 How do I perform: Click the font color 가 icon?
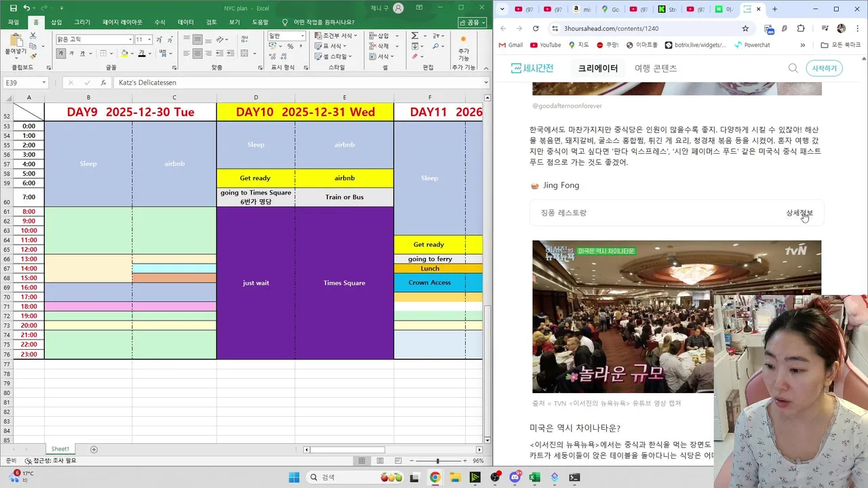pos(141,54)
